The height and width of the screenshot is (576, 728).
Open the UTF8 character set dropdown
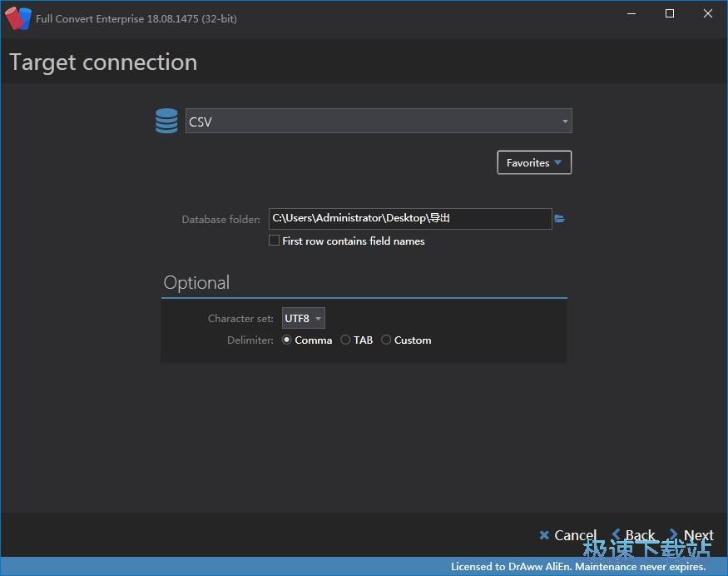pos(303,318)
